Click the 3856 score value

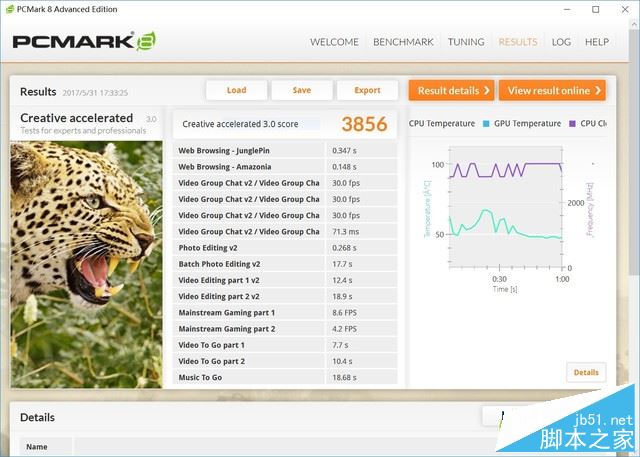click(364, 124)
